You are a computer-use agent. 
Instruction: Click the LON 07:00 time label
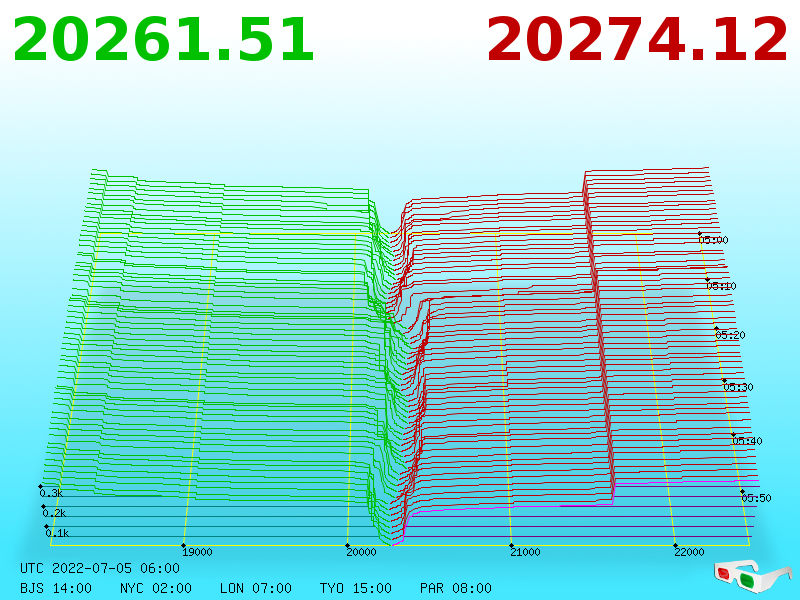tap(256, 588)
